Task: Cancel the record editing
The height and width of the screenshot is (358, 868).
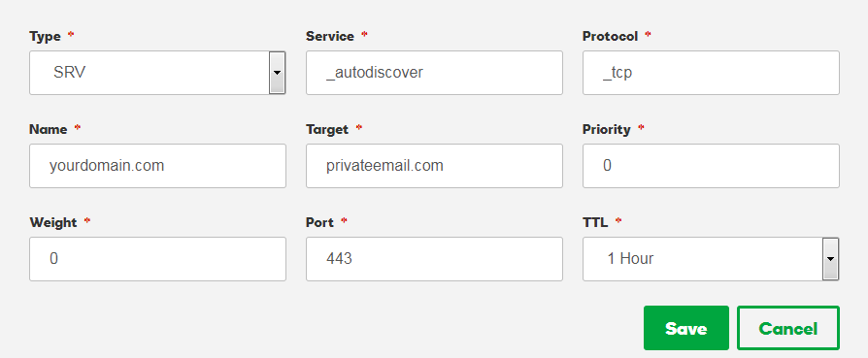Action: [788, 328]
